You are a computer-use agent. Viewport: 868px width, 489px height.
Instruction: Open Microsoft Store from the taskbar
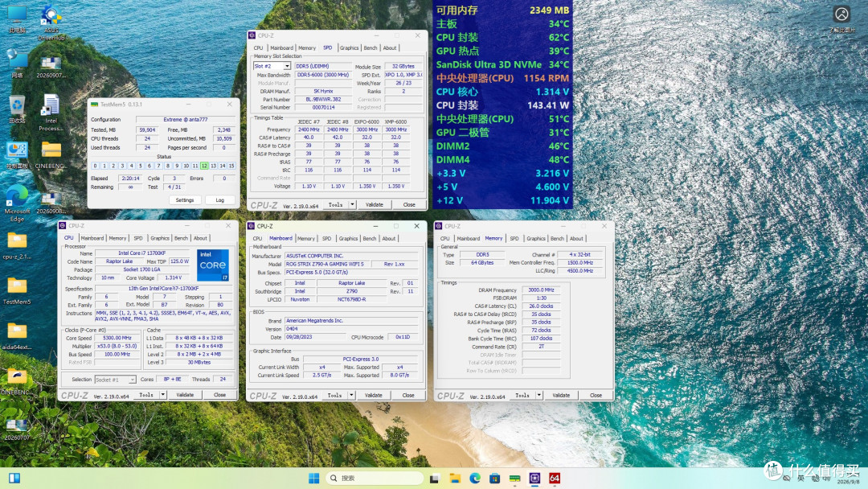(494, 478)
